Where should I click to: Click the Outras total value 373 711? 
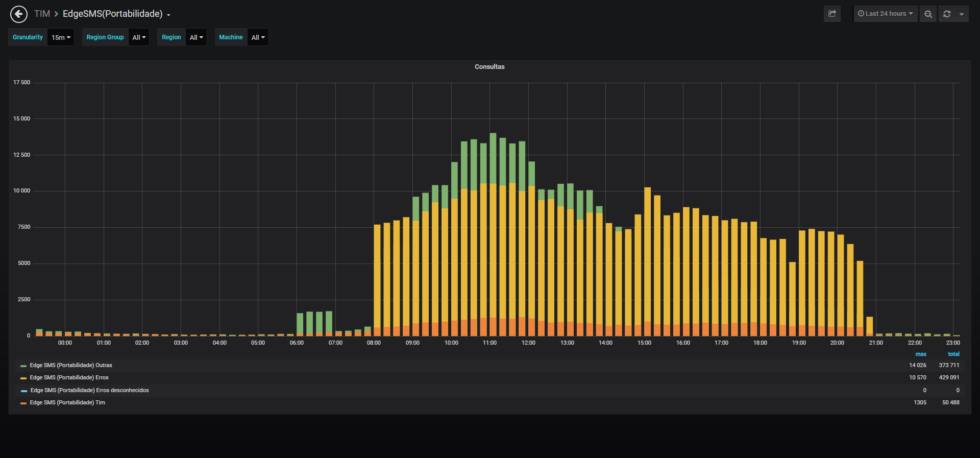point(949,366)
